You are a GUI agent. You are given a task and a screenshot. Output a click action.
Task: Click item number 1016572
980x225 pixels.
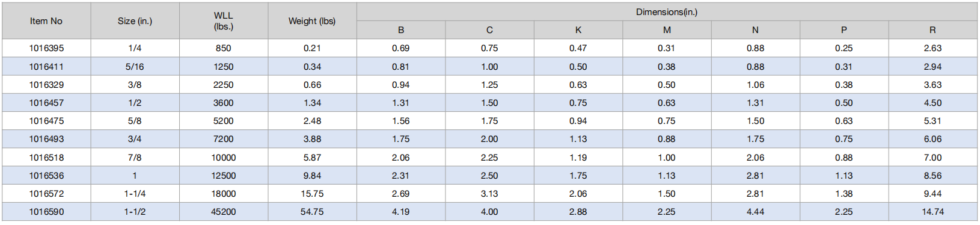pyautogui.click(x=46, y=194)
